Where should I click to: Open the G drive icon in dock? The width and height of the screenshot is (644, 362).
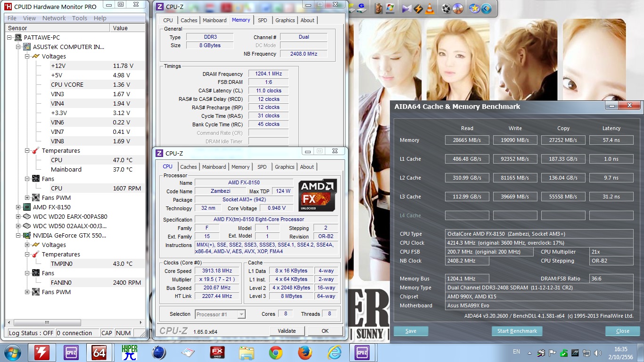(x=362, y=8)
